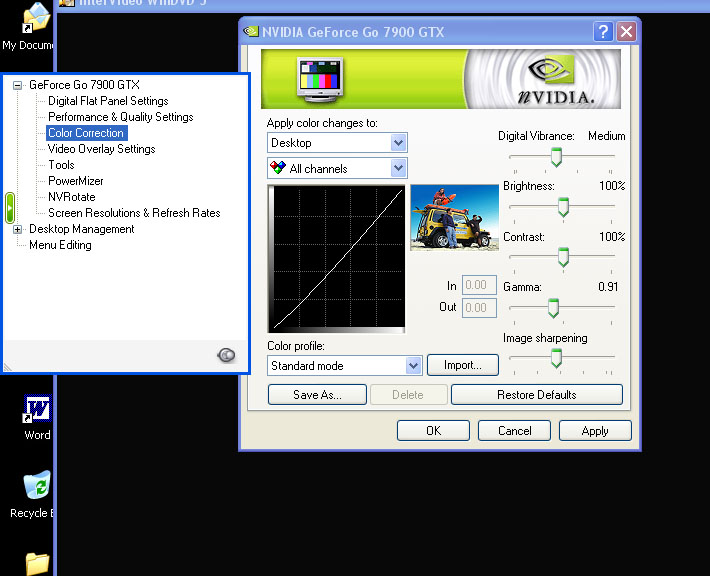Open Video Overlay Settings

[x=101, y=149]
